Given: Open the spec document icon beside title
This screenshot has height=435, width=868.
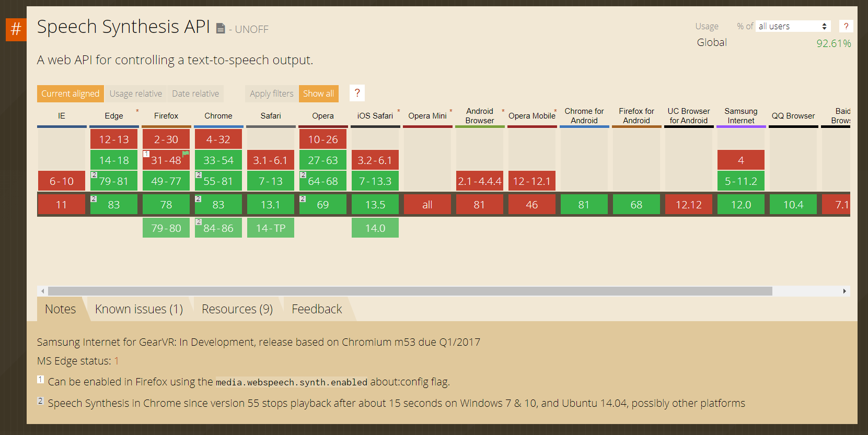Looking at the screenshot, I should click(221, 28).
